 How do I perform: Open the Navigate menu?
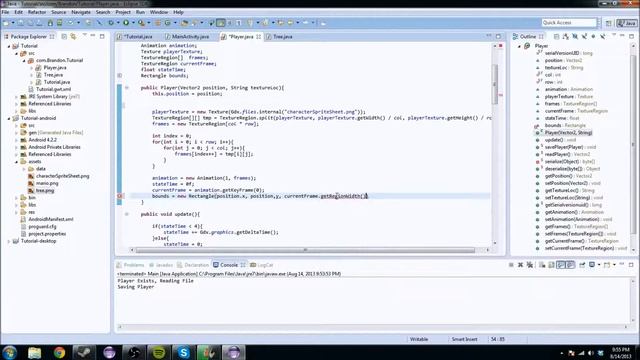(x=81, y=12)
